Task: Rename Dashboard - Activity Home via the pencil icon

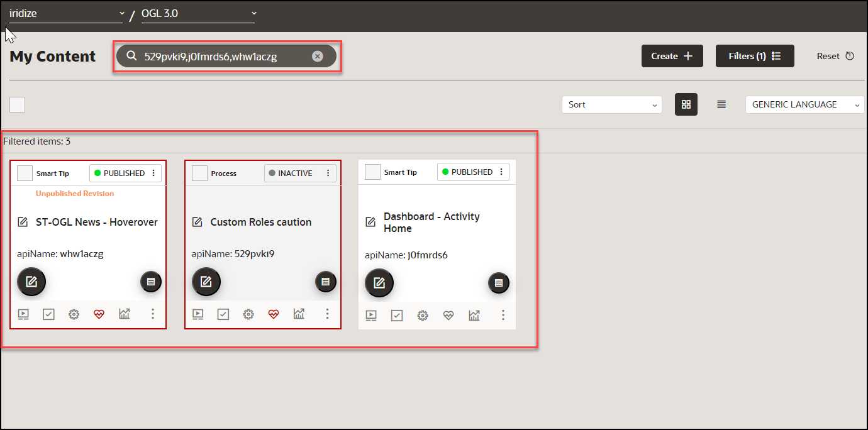Action: (x=371, y=222)
